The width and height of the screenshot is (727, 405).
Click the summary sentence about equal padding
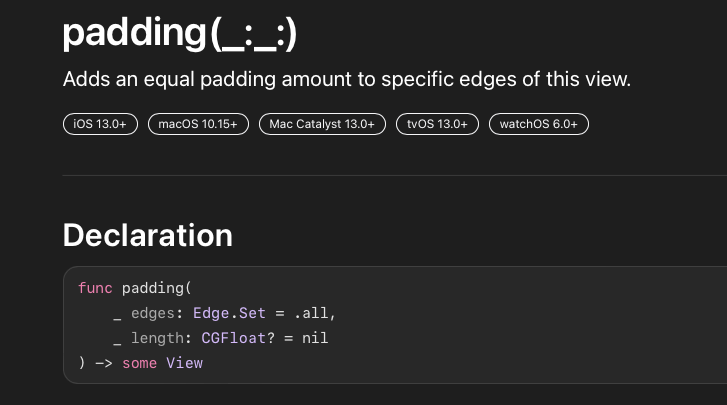346,80
